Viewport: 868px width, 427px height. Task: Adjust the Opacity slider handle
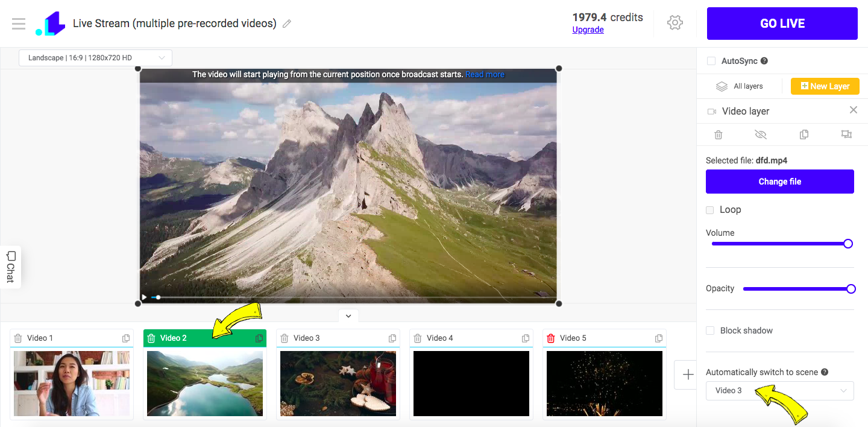(x=851, y=289)
